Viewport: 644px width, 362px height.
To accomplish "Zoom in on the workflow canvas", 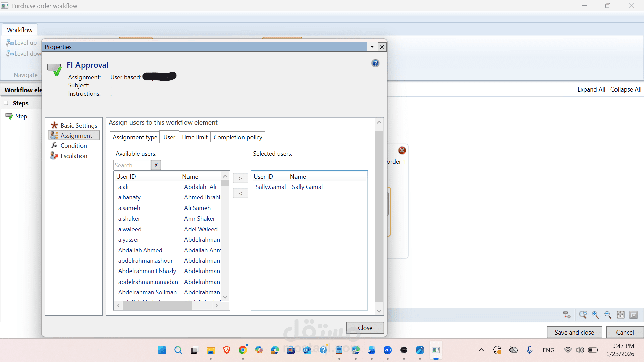I will point(596,315).
